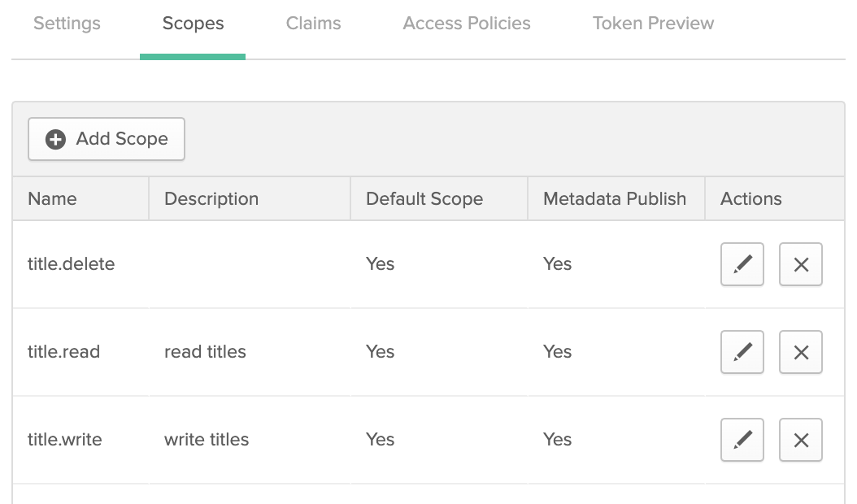Open the Token Preview tab
Viewport: 857px width, 504px height.
pyautogui.click(x=653, y=24)
